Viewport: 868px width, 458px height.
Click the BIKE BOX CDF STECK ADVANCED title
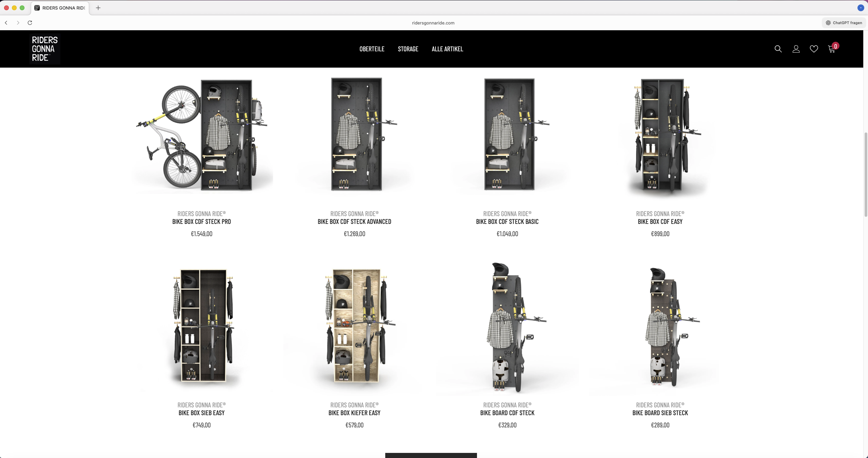354,222
